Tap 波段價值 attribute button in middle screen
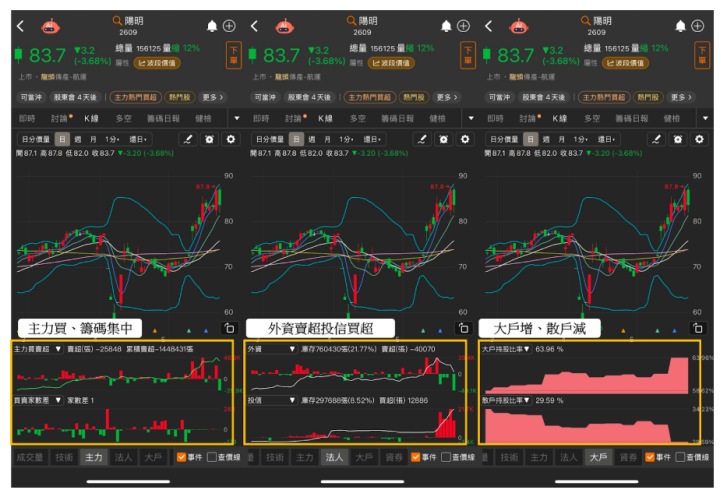The width and height of the screenshot is (720, 497). [x=391, y=63]
